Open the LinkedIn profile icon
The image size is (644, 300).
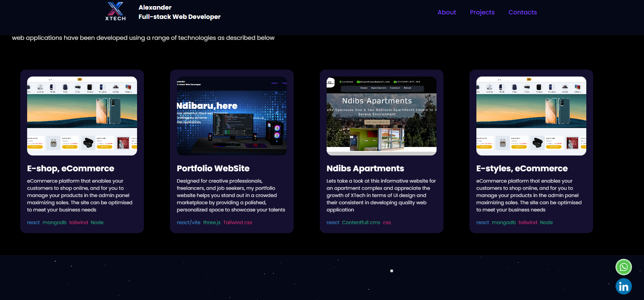click(x=623, y=286)
